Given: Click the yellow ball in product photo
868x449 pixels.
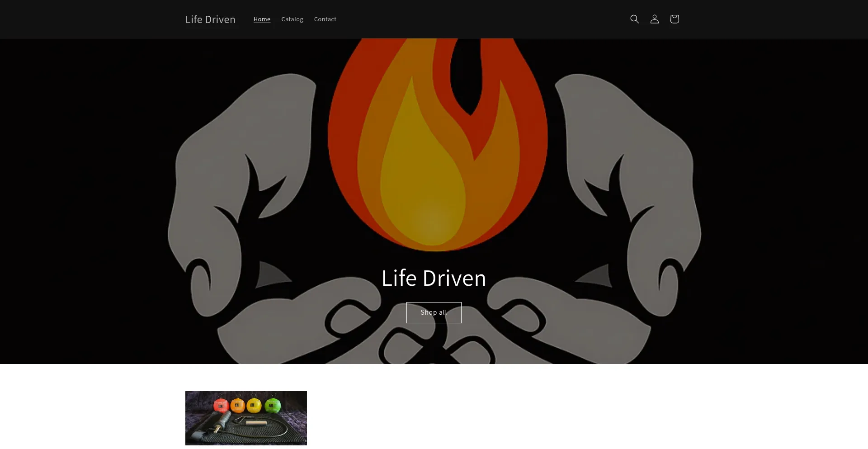Looking at the screenshot, I should tap(254, 406).
